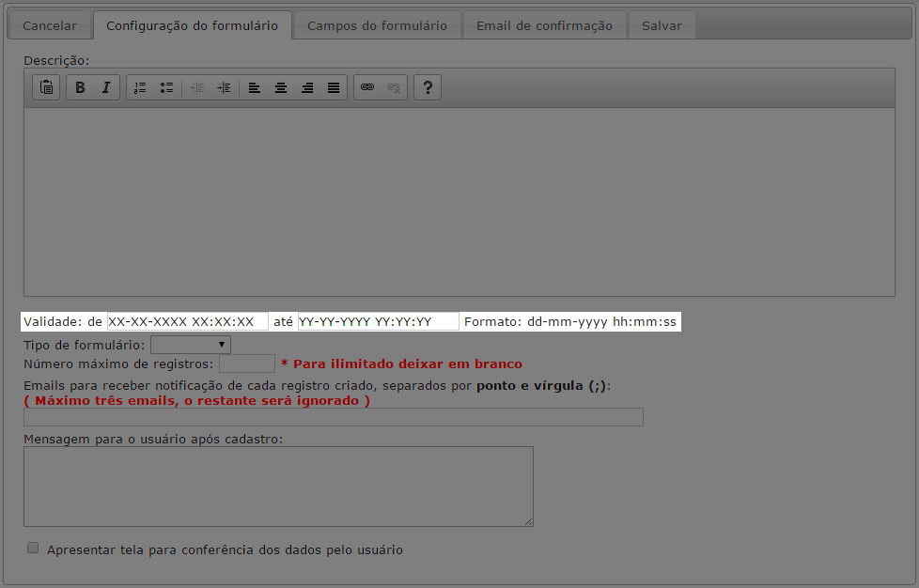Click the Cancelar tab

[x=50, y=25]
